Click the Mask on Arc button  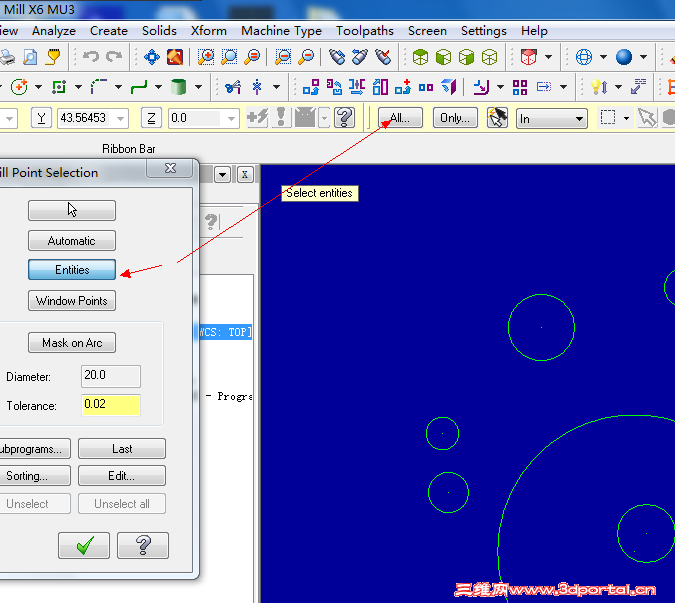(x=72, y=343)
